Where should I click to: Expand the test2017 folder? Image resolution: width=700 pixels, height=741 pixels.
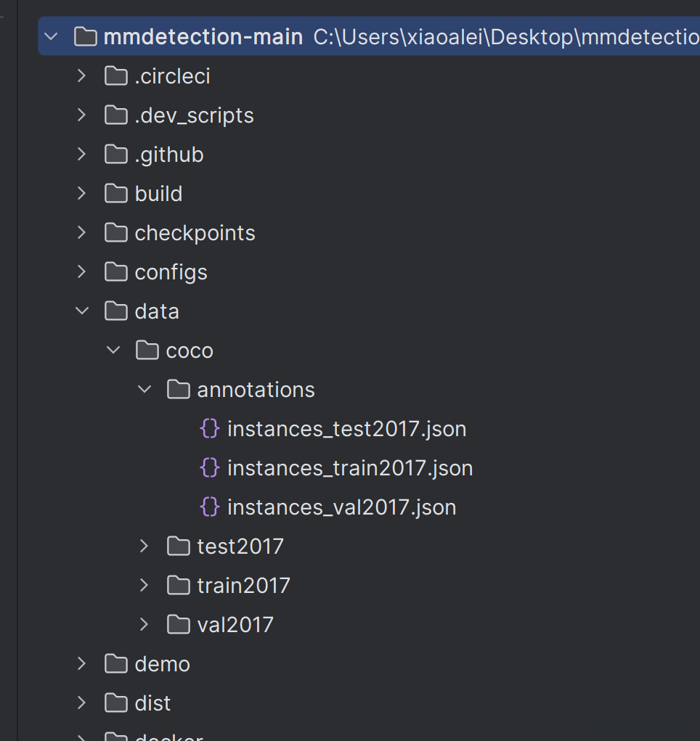(x=145, y=546)
